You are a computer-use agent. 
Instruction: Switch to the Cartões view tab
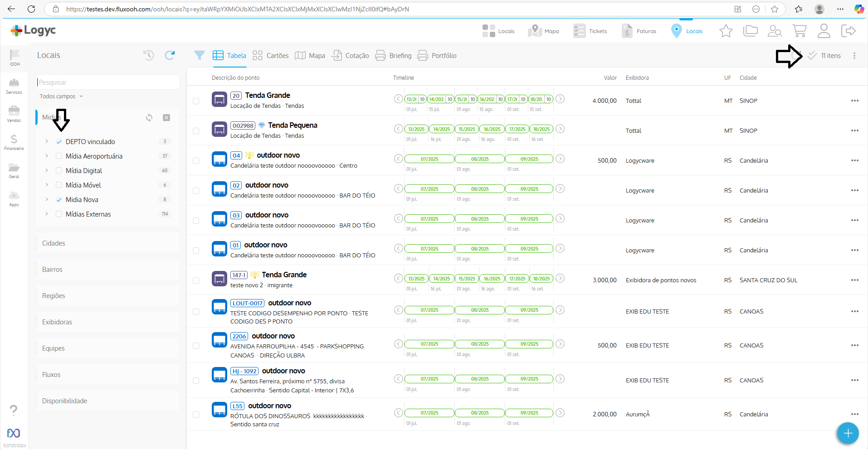pyautogui.click(x=271, y=56)
